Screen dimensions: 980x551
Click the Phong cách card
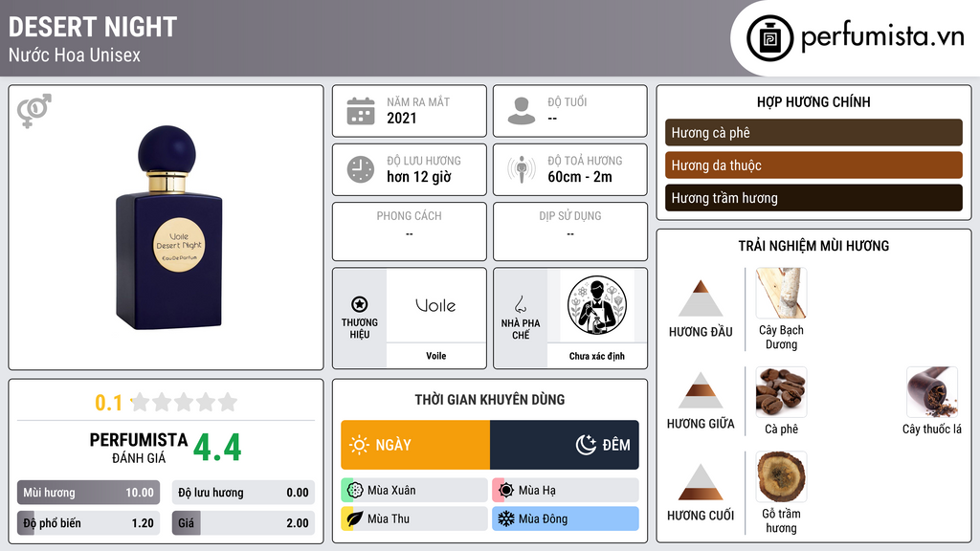(x=410, y=231)
